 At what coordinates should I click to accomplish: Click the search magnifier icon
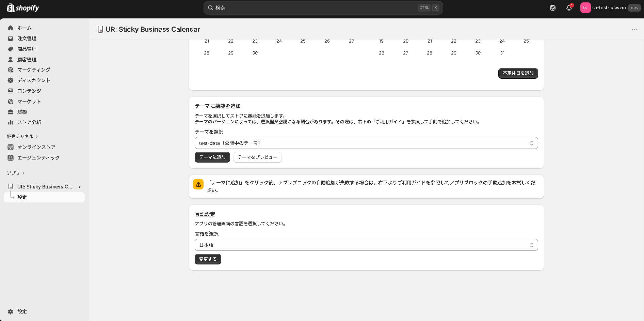(211, 8)
